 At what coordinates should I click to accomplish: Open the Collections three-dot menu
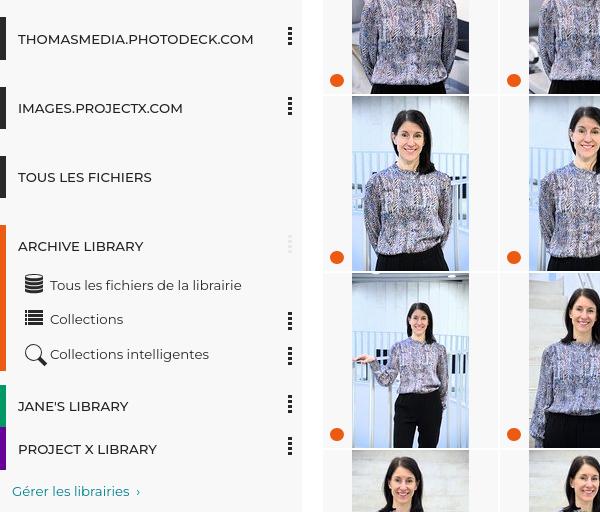pyautogui.click(x=290, y=321)
